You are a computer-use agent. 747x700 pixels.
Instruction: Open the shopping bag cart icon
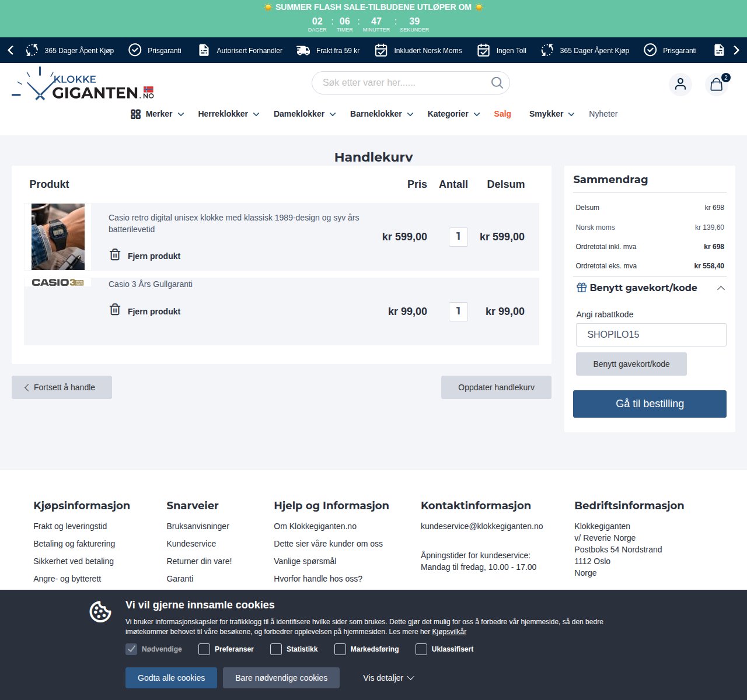[x=717, y=85]
